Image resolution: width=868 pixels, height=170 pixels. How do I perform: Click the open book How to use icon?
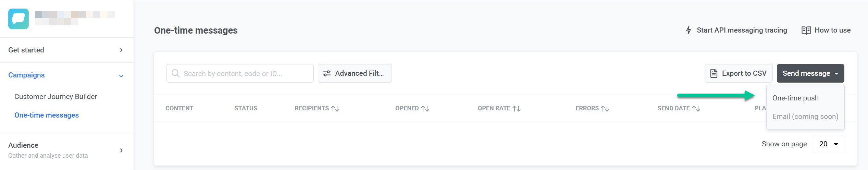pyautogui.click(x=806, y=30)
